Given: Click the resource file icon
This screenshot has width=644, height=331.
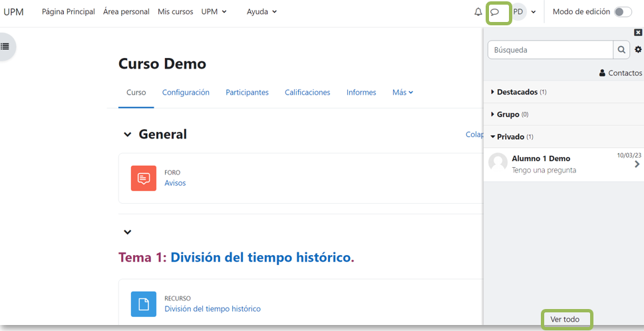Looking at the screenshot, I should pyautogui.click(x=144, y=304).
